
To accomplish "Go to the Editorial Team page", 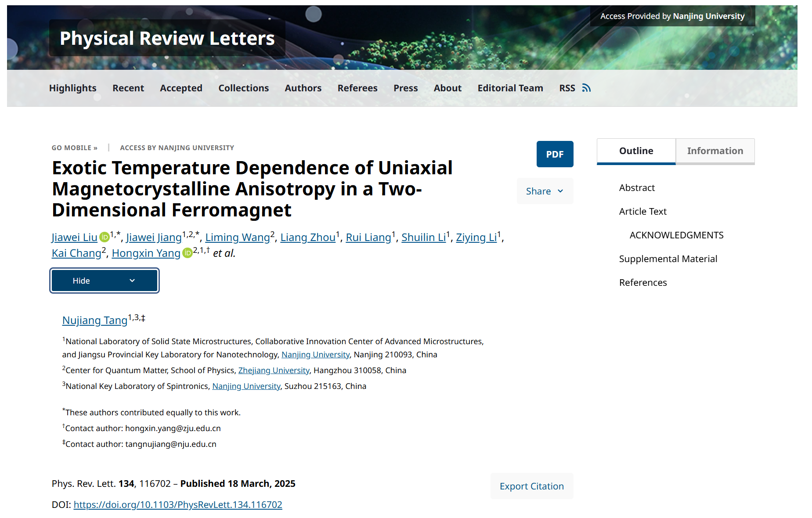I will click(x=510, y=88).
